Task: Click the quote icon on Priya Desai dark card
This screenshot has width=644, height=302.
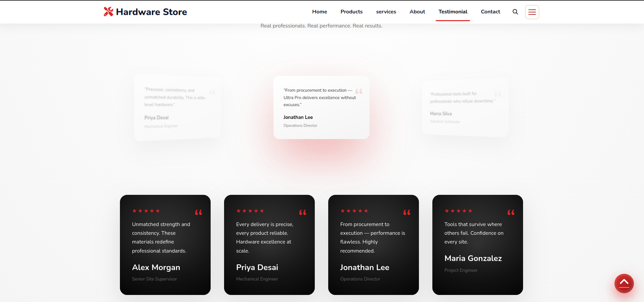Action: 303,212
